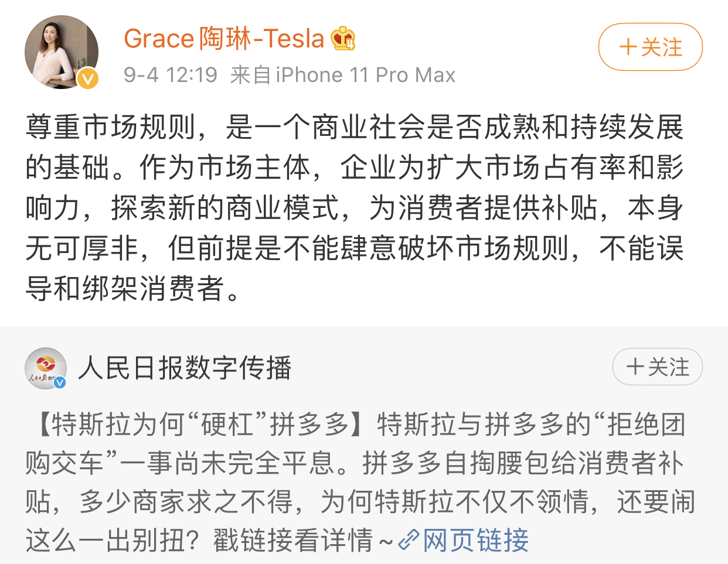Image resolution: width=728 pixels, height=564 pixels.
Task: Open the Grace 陶琳-Tesla username
Action: tap(224, 39)
